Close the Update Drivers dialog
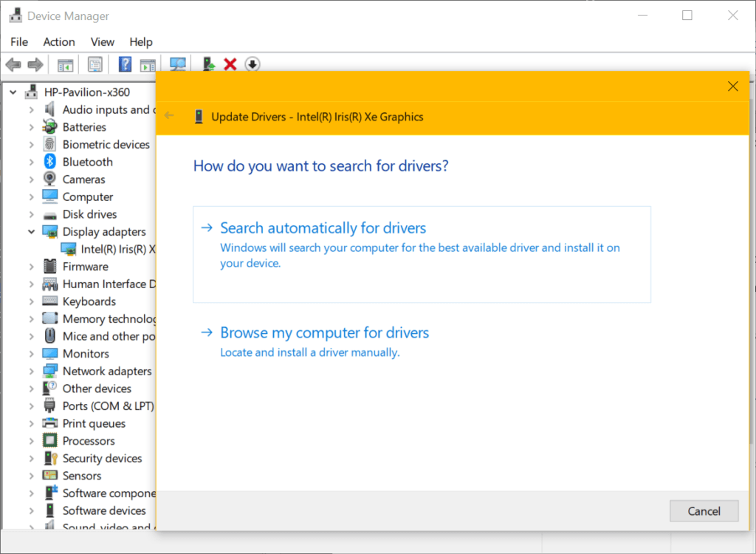Screen dimensions: 756x554 733,86
